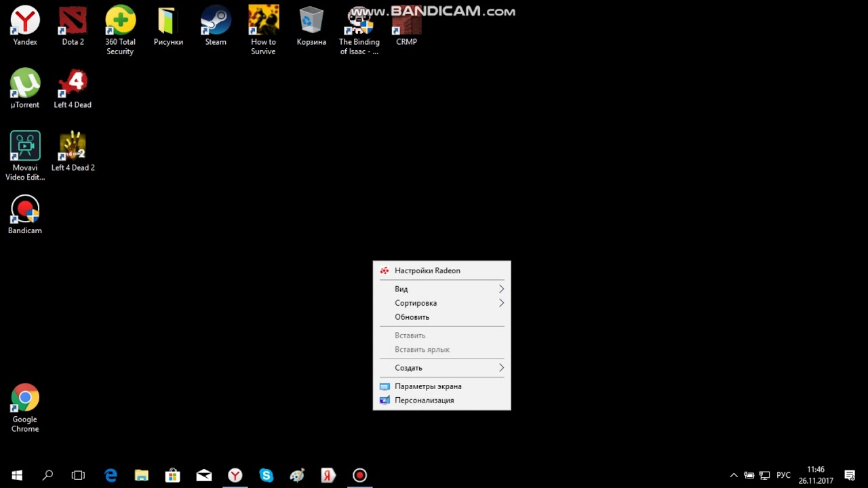Open Персонализация from context menu

point(441,401)
